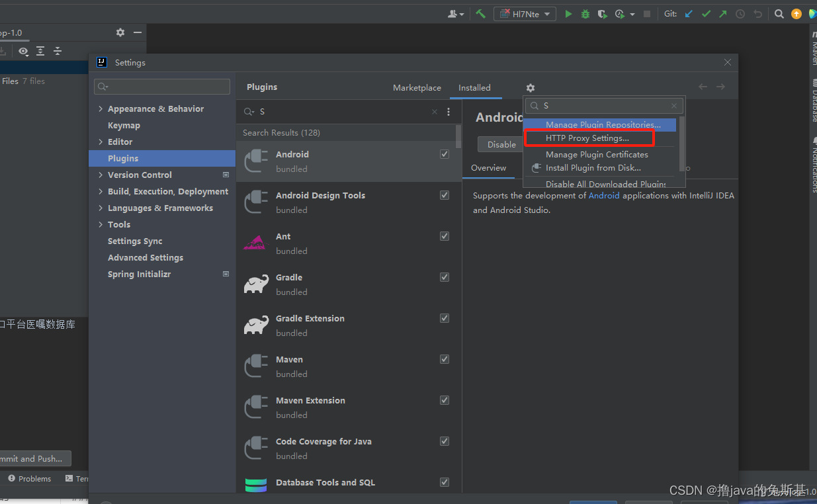Clear the plugin search text

(x=435, y=112)
